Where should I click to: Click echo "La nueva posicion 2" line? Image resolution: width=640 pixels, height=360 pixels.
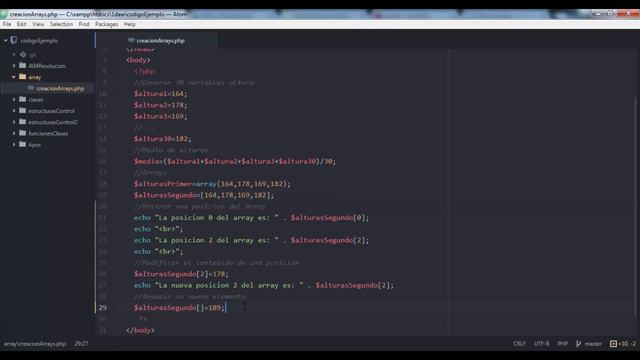click(264, 285)
